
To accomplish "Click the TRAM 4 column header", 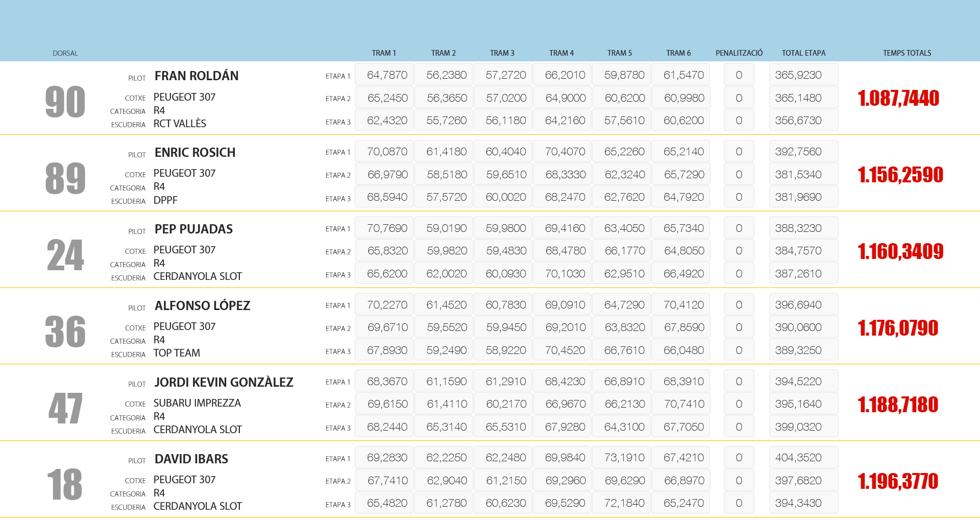I will (561, 53).
